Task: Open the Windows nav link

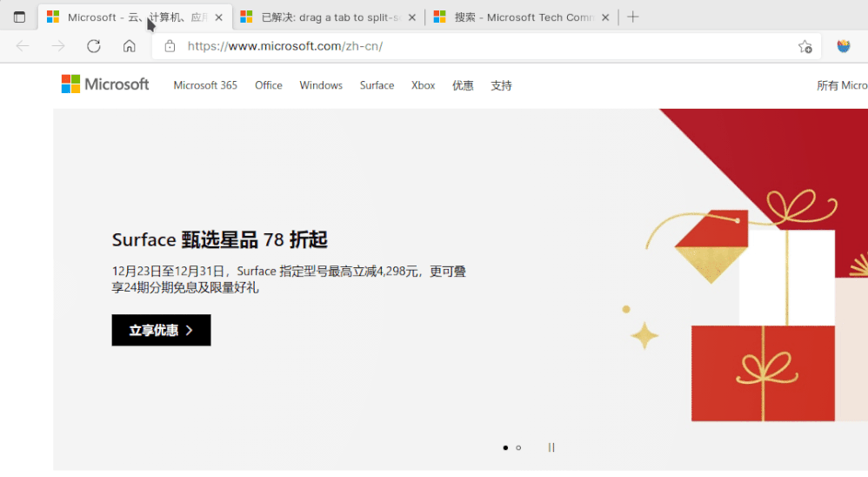Action: pos(321,85)
